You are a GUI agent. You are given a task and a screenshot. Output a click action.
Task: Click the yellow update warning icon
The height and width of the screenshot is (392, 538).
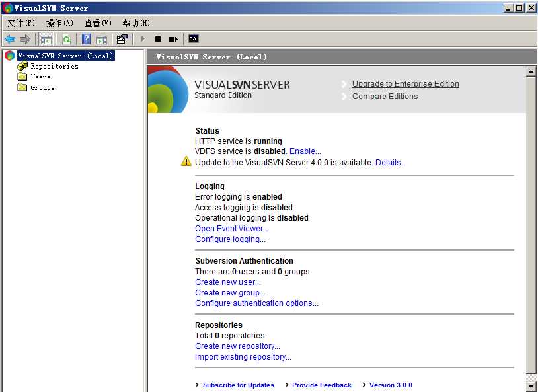point(186,161)
